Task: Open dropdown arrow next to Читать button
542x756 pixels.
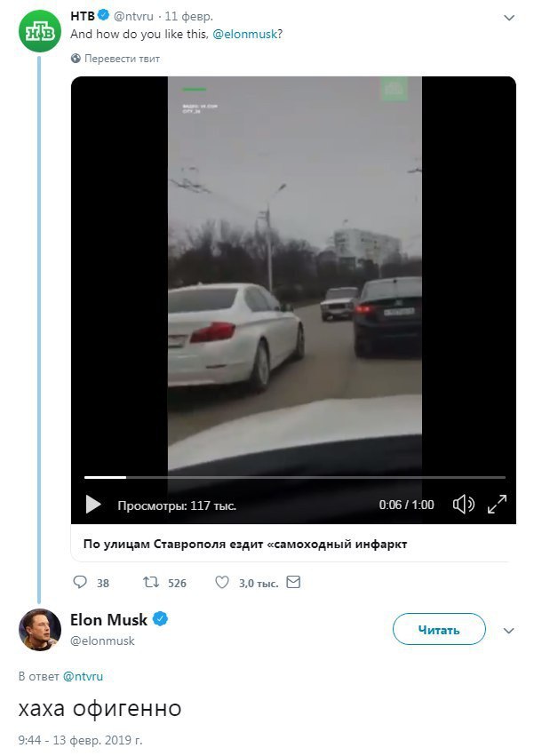Action: pyautogui.click(x=509, y=631)
